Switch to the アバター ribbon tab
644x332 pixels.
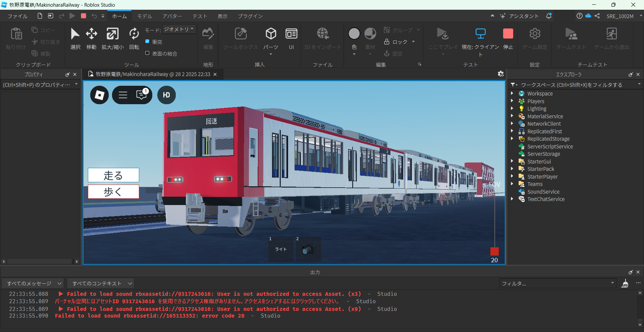pyautogui.click(x=172, y=16)
